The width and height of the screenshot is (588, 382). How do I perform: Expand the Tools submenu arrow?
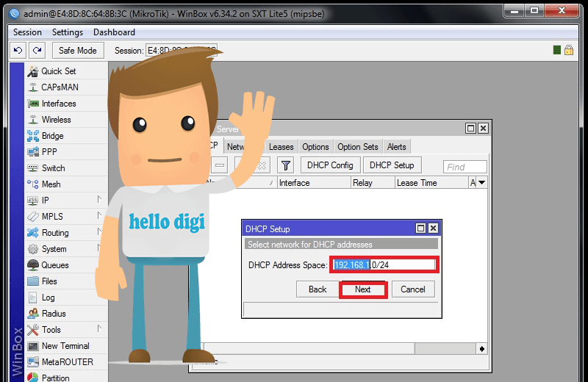coord(99,328)
